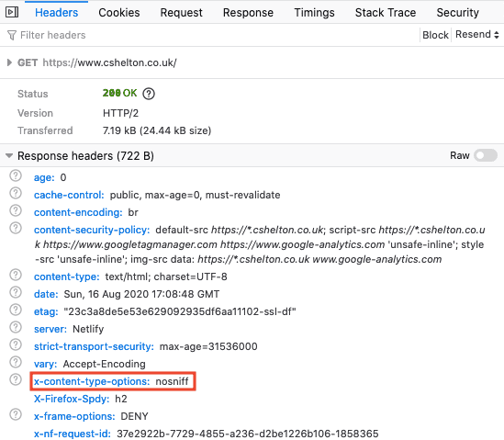
Task: Expand the GET request URL details
Action: (x=9, y=62)
